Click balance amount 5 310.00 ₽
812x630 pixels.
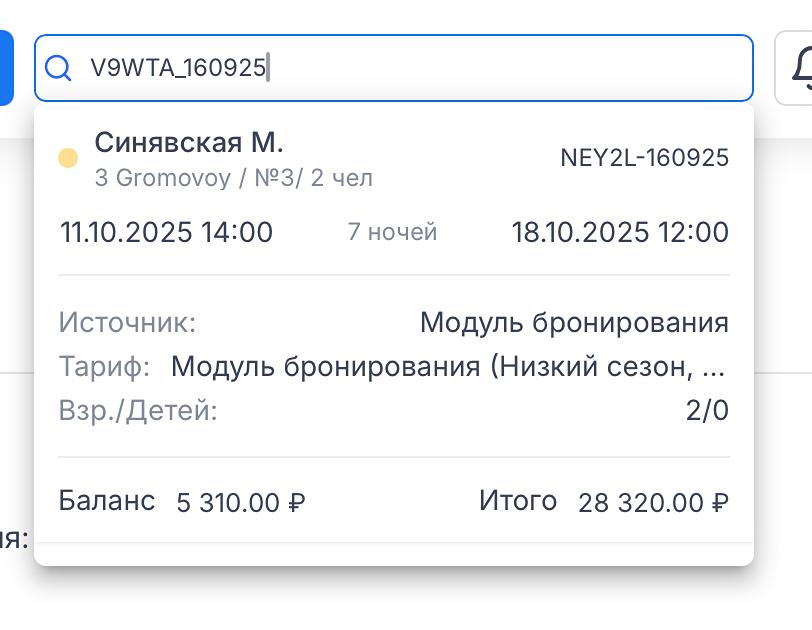click(x=240, y=502)
